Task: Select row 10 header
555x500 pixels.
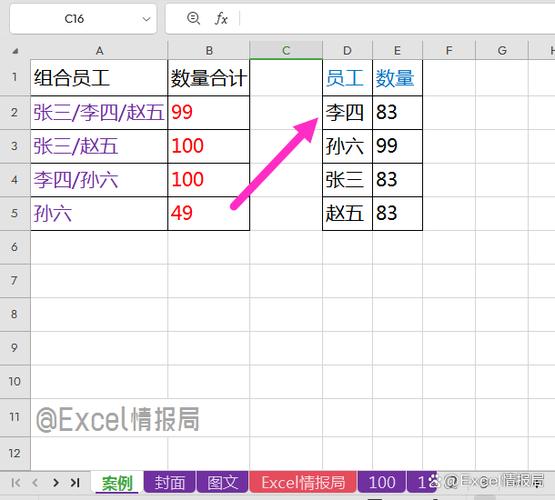Action: [15, 381]
